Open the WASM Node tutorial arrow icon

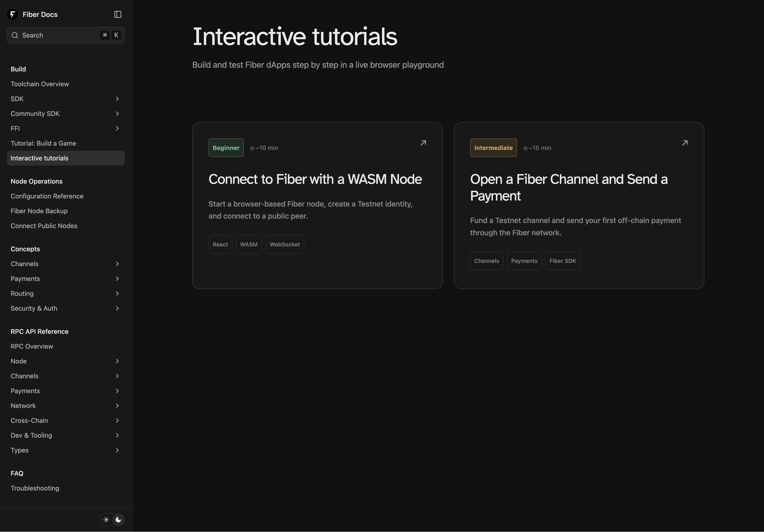coord(423,143)
